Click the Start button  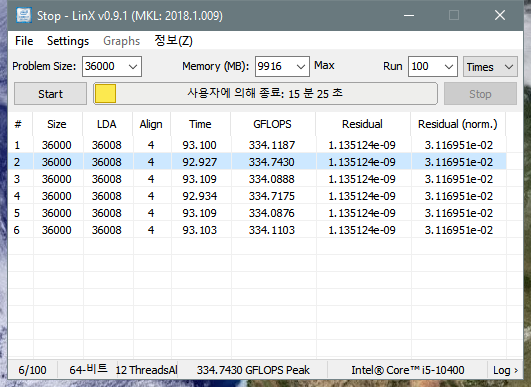click(x=50, y=94)
